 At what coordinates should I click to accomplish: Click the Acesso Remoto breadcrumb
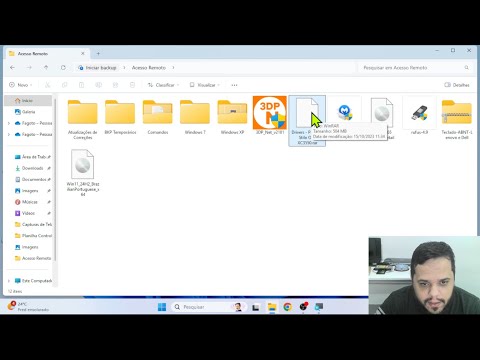click(x=149, y=68)
